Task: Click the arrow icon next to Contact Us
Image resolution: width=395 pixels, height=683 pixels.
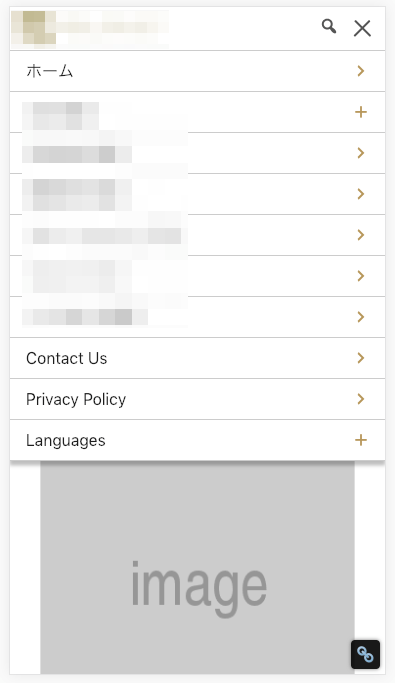Action: [361, 358]
